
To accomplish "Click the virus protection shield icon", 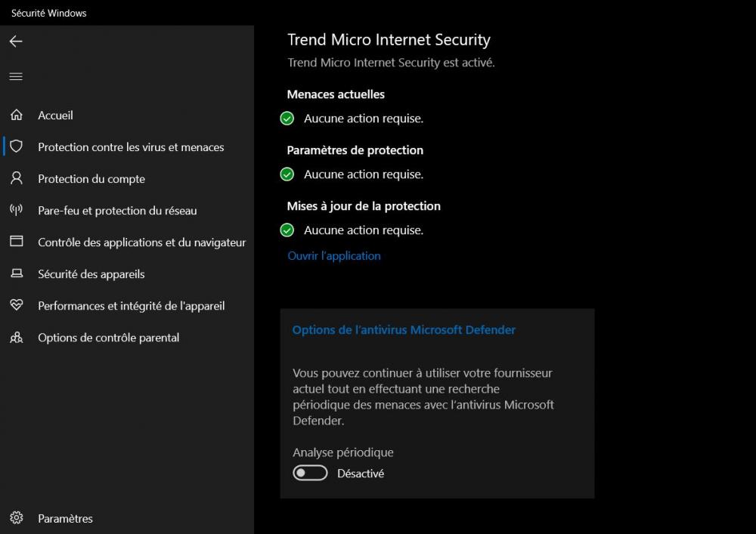I will (x=16, y=147).
